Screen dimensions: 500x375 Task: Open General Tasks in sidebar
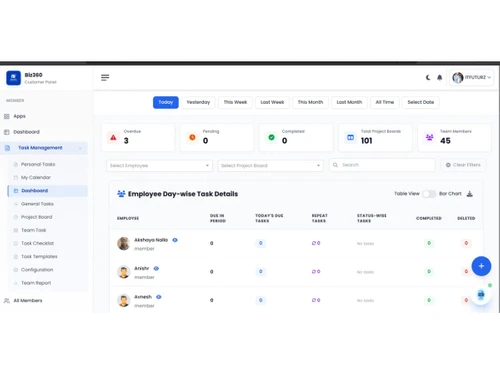click(48, 204)
